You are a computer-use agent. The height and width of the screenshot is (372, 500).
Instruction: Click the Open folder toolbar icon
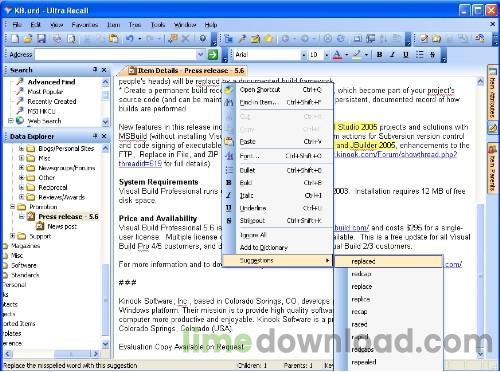tap(28, 39)
